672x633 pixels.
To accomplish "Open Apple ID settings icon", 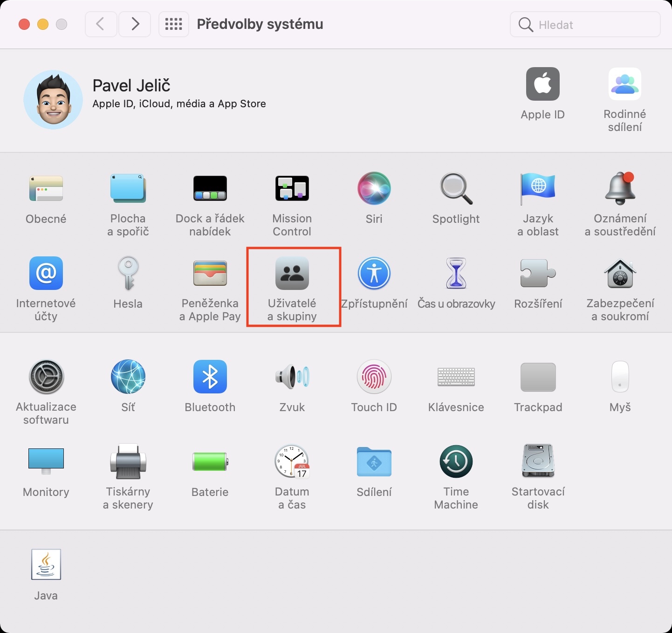I will pyautogui.click(x=543, y=84).
